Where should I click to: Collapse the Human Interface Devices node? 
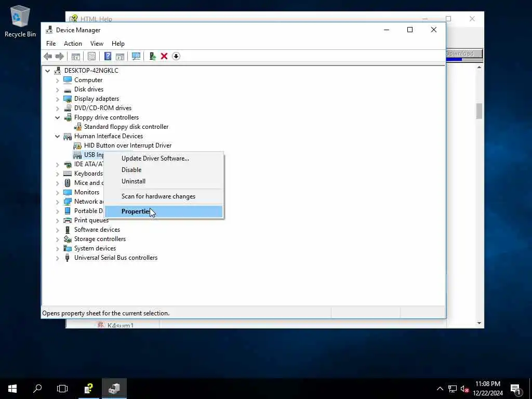57,137
